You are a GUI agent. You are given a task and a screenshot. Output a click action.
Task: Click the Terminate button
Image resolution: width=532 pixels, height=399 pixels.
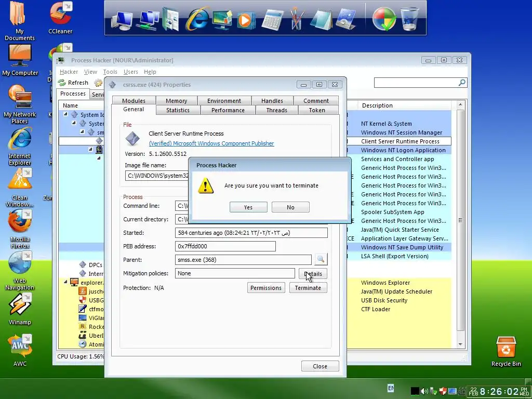pos(308,288)
